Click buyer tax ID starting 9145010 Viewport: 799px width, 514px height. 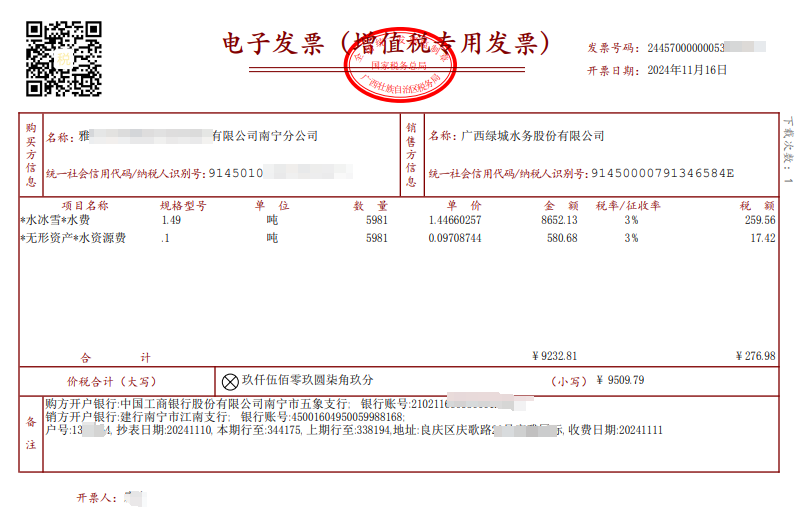point(236,174)
